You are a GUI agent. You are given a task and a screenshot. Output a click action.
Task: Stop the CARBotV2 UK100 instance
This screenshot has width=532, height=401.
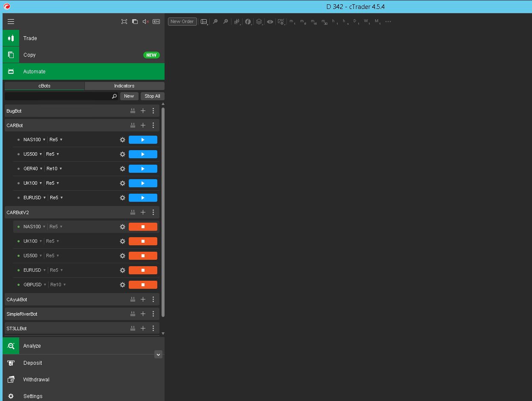[143, 241]
